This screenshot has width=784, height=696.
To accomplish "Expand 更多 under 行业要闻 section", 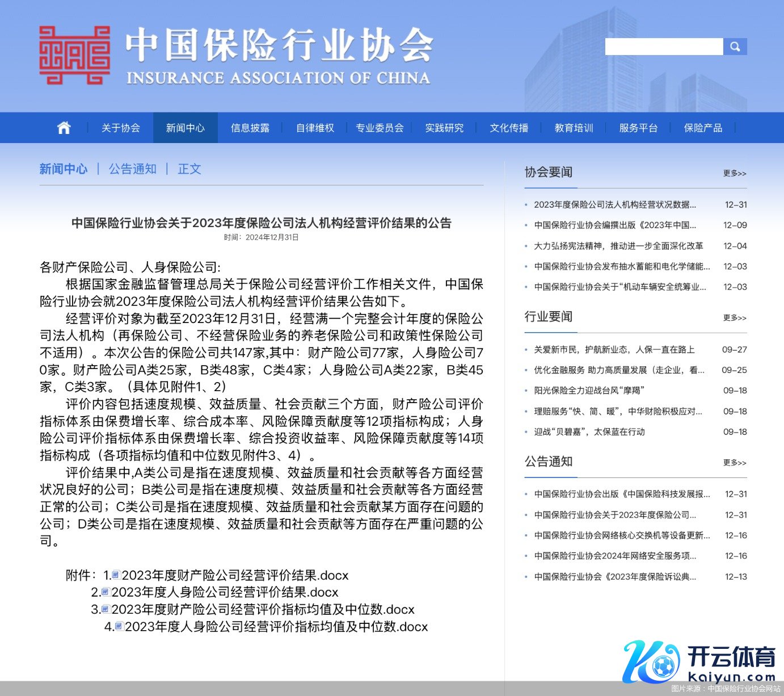I will [734, 318].
